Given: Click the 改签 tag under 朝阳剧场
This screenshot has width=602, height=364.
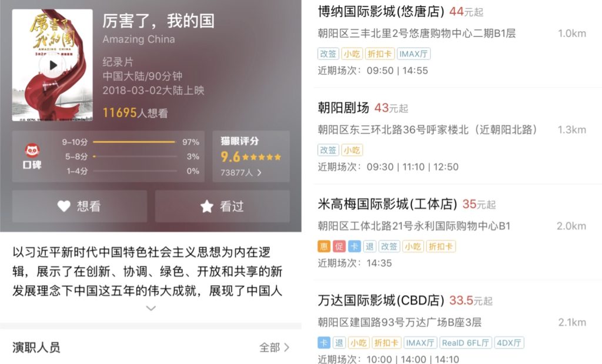Looking at the screenshot, I should pyautogui.click(x=328, y=150).
